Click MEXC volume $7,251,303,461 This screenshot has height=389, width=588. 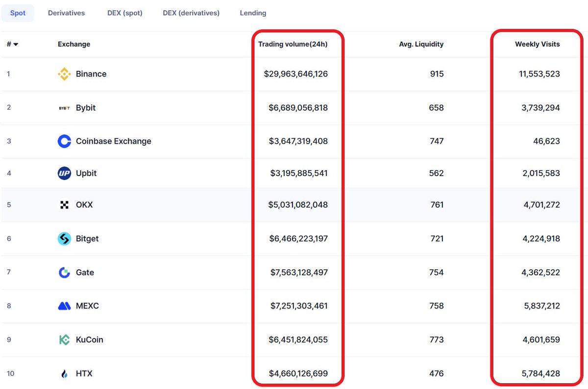299,306
